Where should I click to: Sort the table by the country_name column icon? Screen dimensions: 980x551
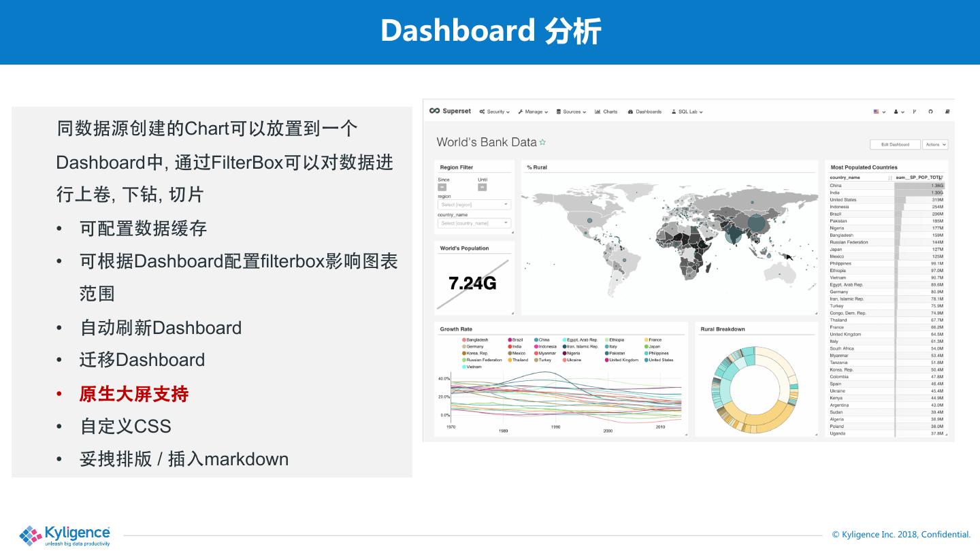(x=890, y=178)
